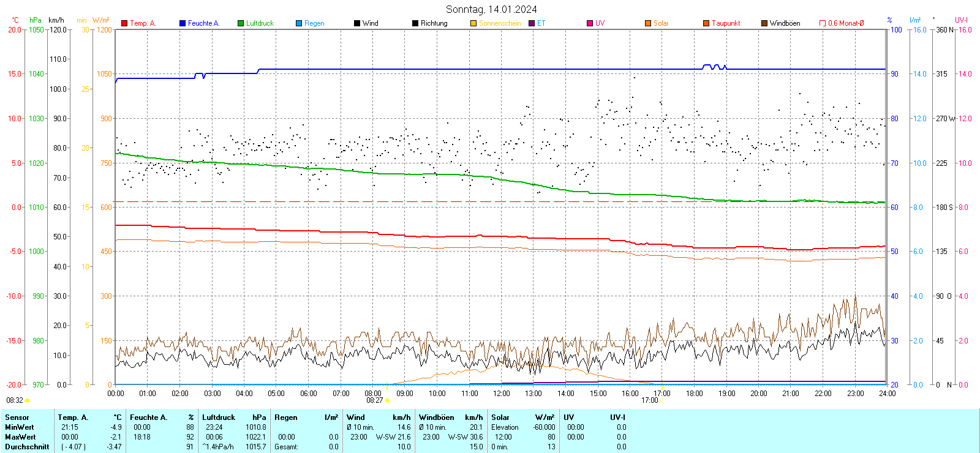Click the pink UV legend square
This screenshot has width=980, height=453.
coord(590,23)
